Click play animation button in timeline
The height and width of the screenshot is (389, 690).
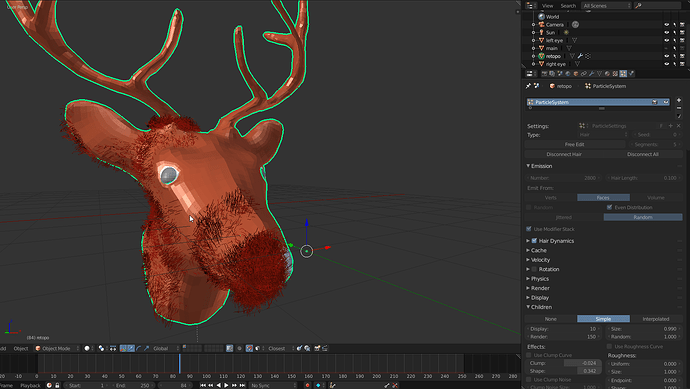[226, 385]
